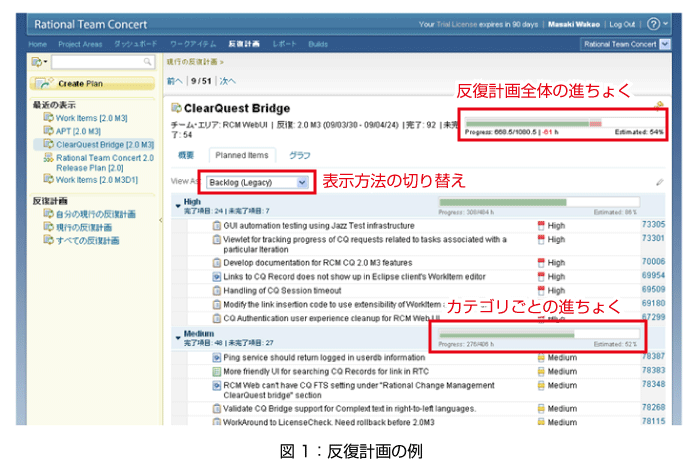
Task: Click enhancement icon of More friendly UI row
Action: pyautogui.click(x=217, y=371)
